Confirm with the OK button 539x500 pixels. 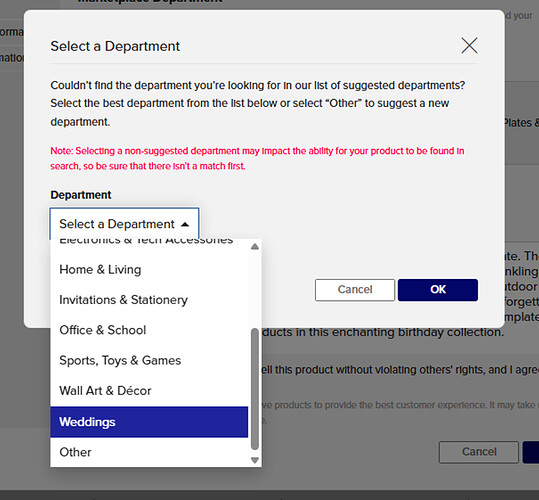click(x=438, y=290)
